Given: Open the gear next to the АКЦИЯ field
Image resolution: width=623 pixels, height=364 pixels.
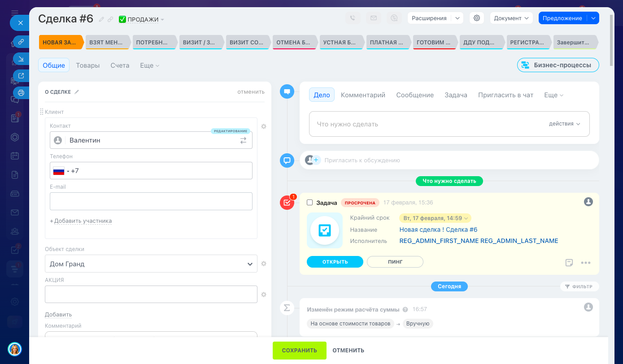Looking at the screenshot, I should tap(264, 295).
